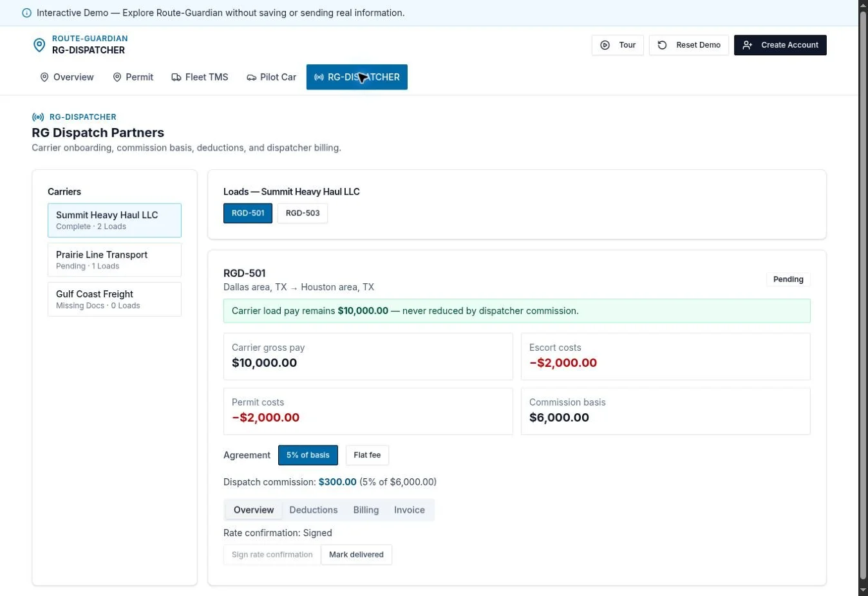Click the Carrier gross pay card

[368, 357]
